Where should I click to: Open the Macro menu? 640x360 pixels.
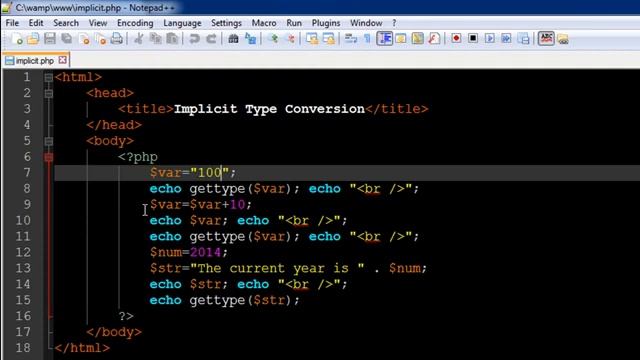click(264, 23)
